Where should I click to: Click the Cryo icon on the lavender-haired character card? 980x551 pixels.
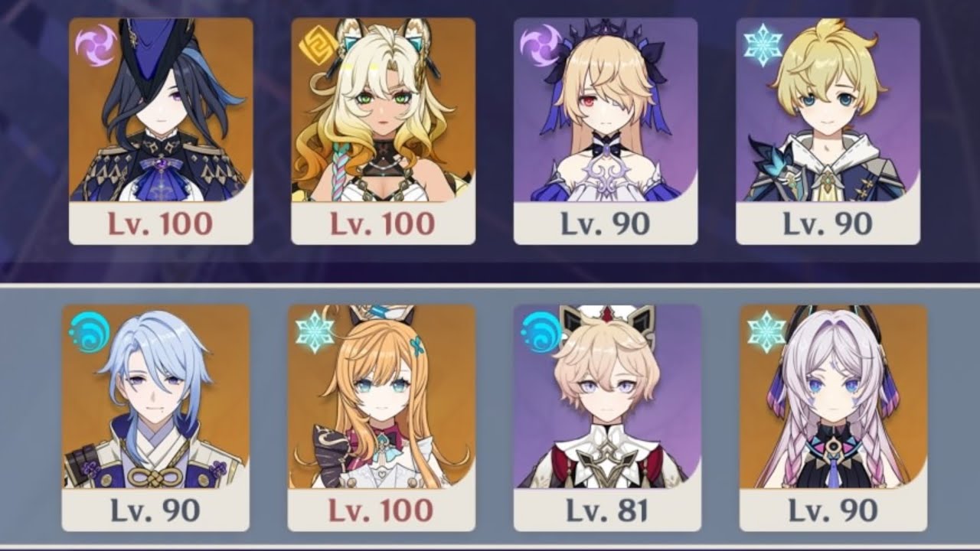pyautogui.click(x=766, y=332)
